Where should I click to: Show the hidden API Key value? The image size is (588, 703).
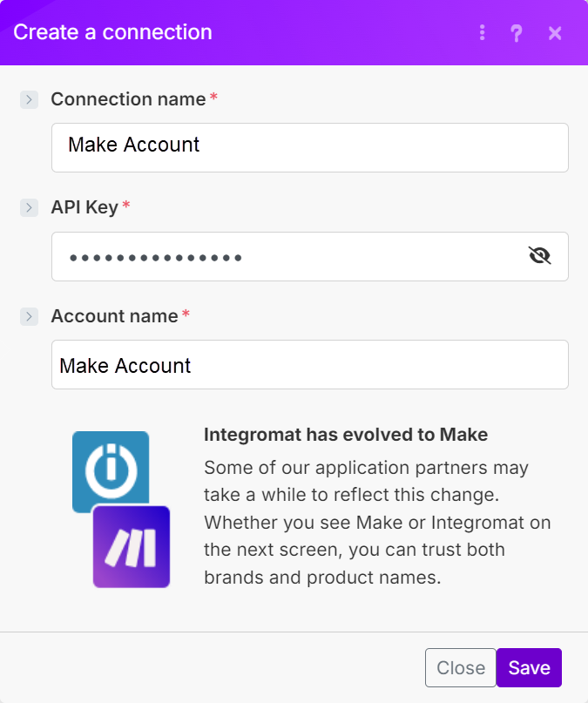[540, 255]
